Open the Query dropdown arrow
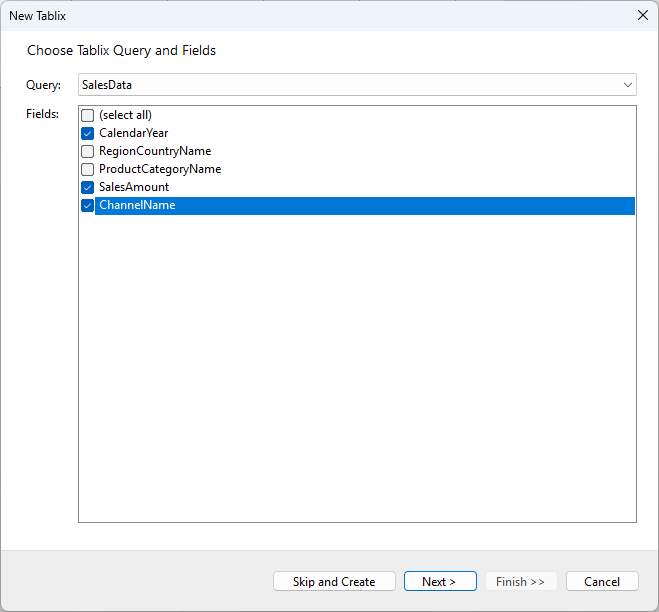The height and width of the screenshot is (612, 659). (627, 85)
